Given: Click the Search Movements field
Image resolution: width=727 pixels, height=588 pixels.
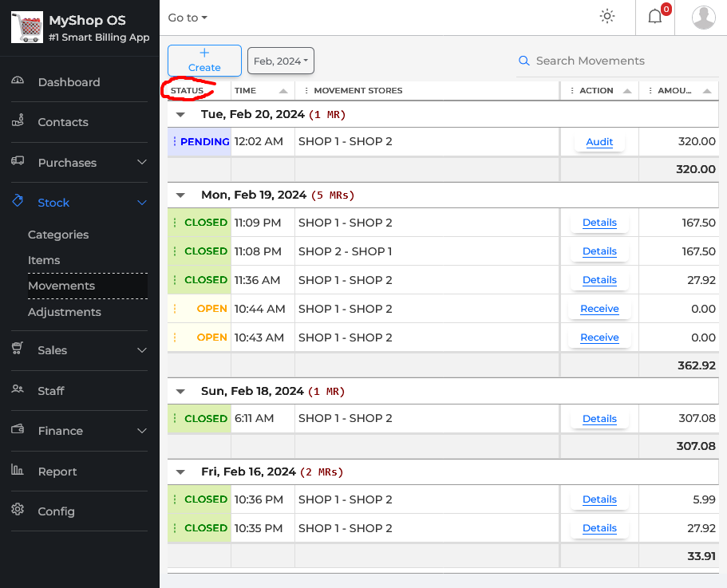Looking at the screenshot, I should click(614, 61).
